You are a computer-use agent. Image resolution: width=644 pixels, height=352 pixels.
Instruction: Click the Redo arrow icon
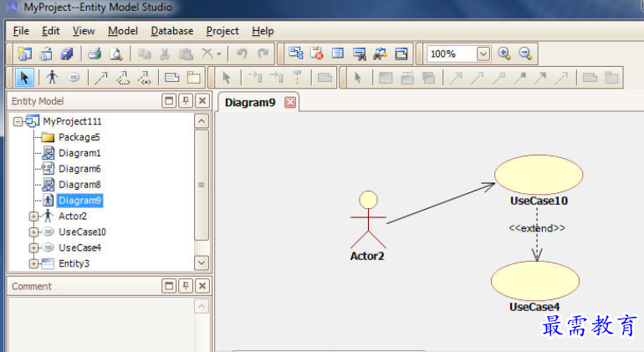pos(263,54)
